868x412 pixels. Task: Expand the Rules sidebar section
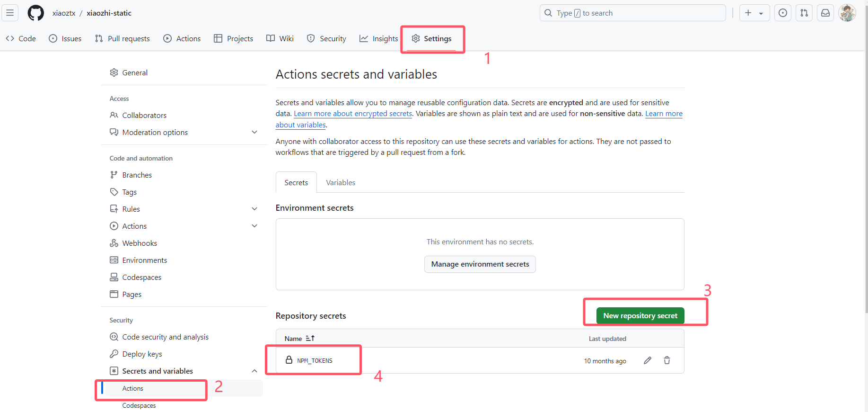point(254,209)
